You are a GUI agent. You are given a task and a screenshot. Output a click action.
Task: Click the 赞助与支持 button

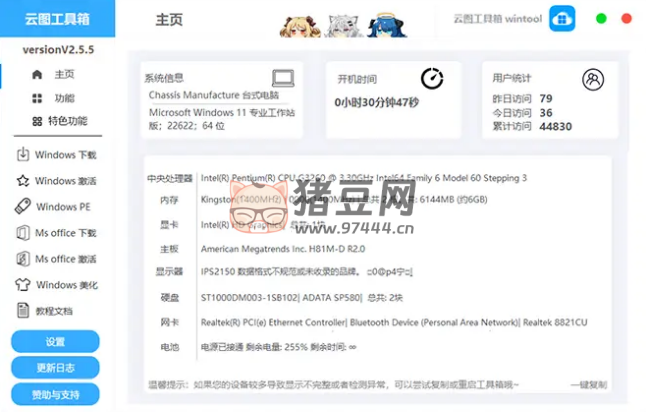point(55,394)
